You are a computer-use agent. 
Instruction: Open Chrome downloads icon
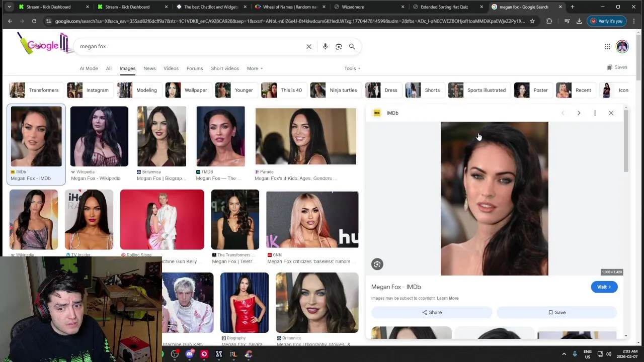coord(579,21)
